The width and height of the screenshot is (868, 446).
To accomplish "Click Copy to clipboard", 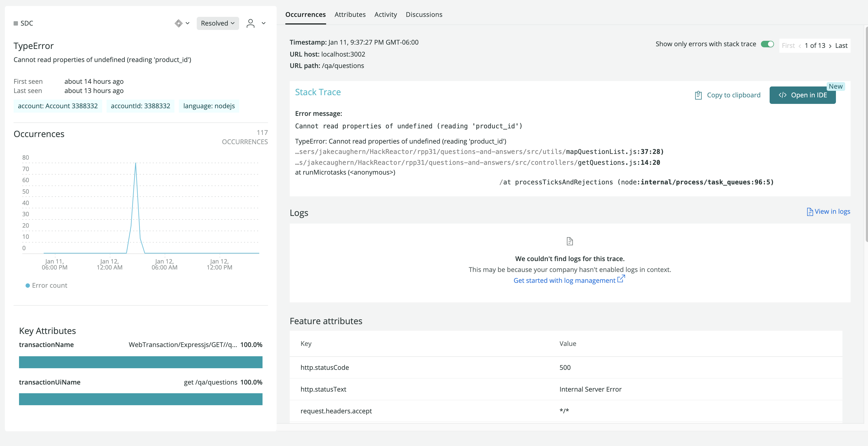I will (728, 95).
